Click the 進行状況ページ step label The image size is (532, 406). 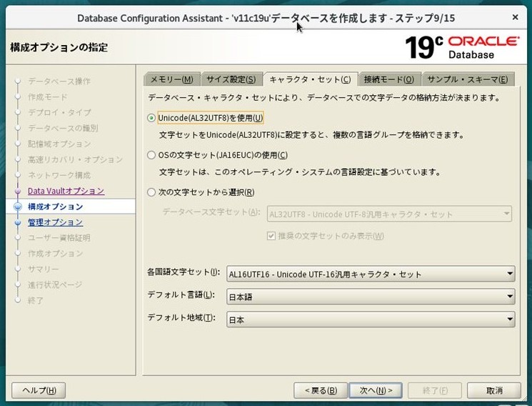(55, 284)
